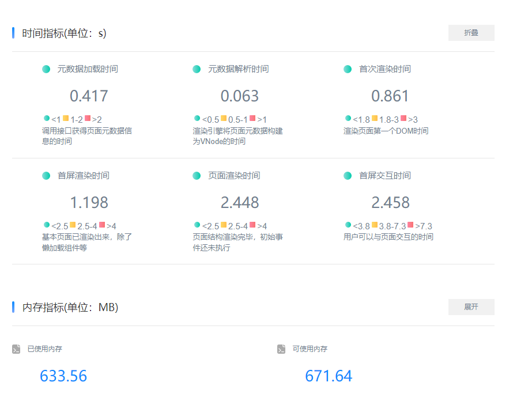
Task: Click the red legend square before >2
Action: click(x=88, y=118)
